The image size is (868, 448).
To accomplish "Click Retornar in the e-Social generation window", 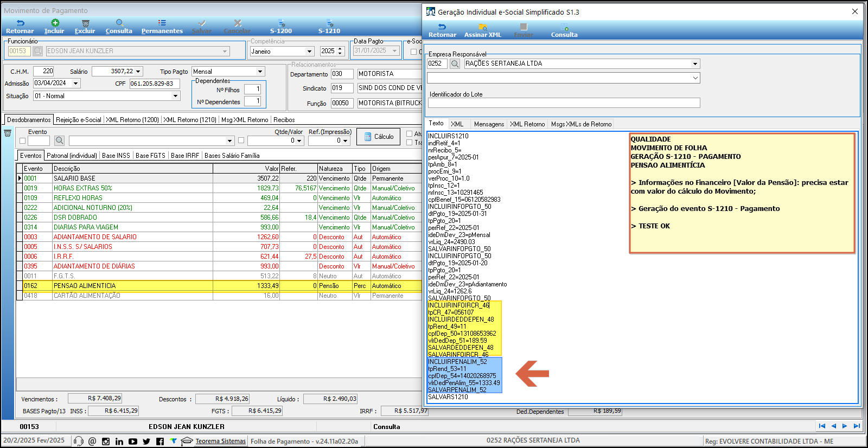I will (442, 30).
